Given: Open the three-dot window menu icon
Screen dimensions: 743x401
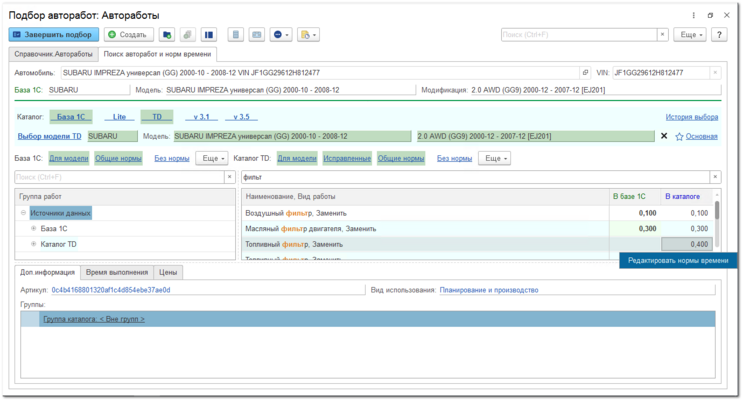Looking at the screenshot, I should [694, 15].
